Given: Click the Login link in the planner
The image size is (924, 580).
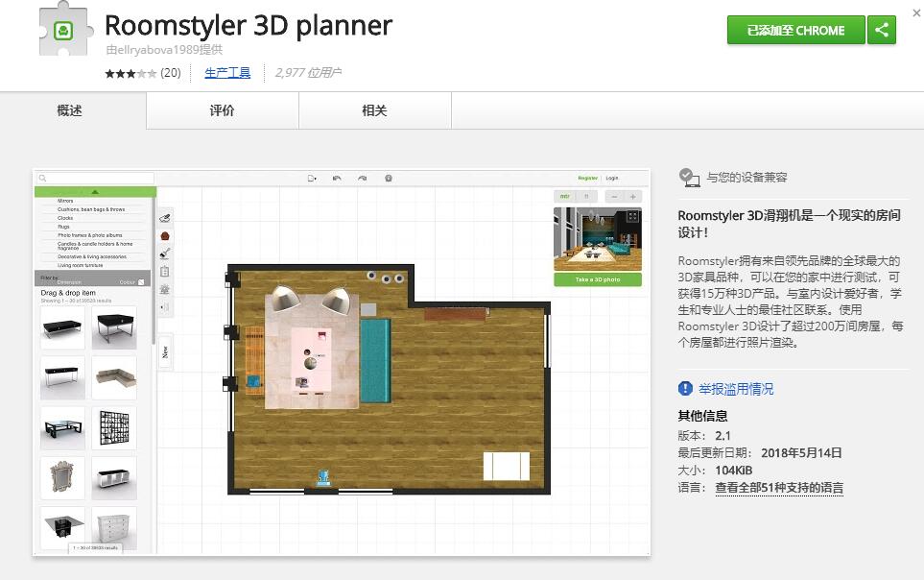Looking at the screenshot, I should [x=612, y=178].
